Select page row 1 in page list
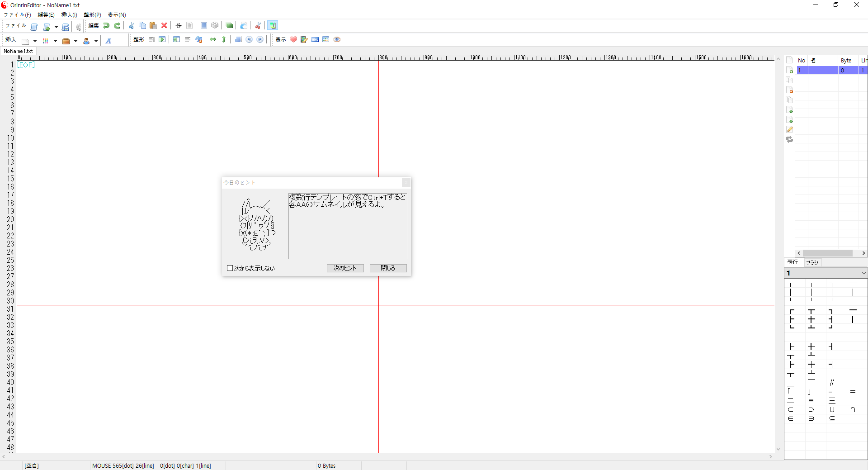This screenshot has width=868, height=470. pos(831,70)
